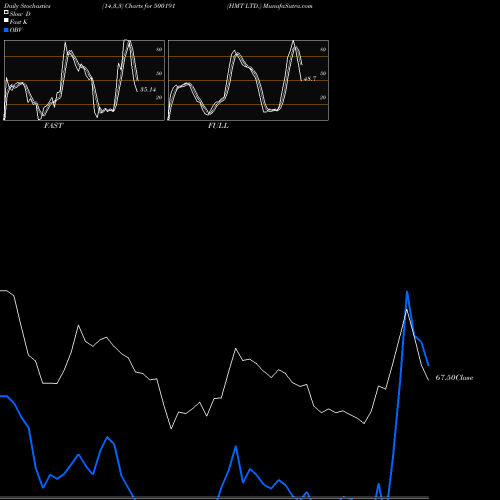Image resolution: width=500 pixels, height=500 pixels.
Task: Click the '67.50Close' price label
Action: tap(454, 378)
